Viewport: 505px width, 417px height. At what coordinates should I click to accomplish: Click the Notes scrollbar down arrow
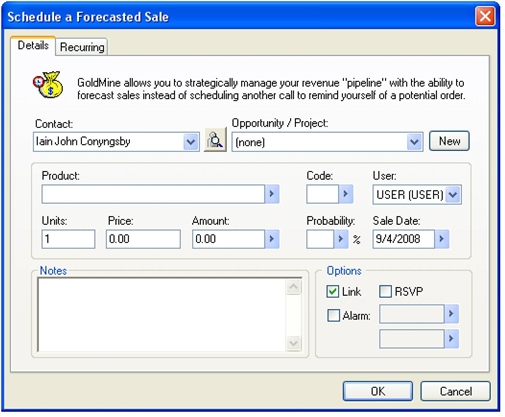tap(293, 343)
